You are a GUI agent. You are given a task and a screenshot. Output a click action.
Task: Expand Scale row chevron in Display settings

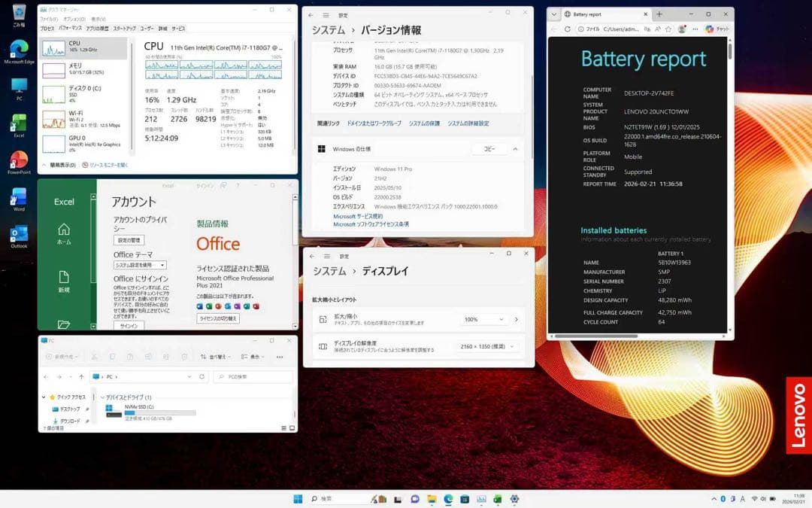tap(517, 319)
